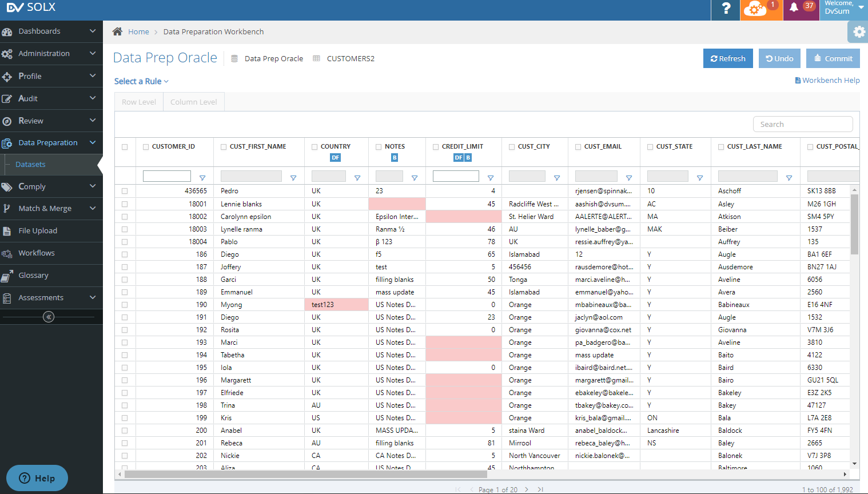This screenshot has width=868, height=494.
Task: Click the Refresh button
Action: click(x=728, y=58)
